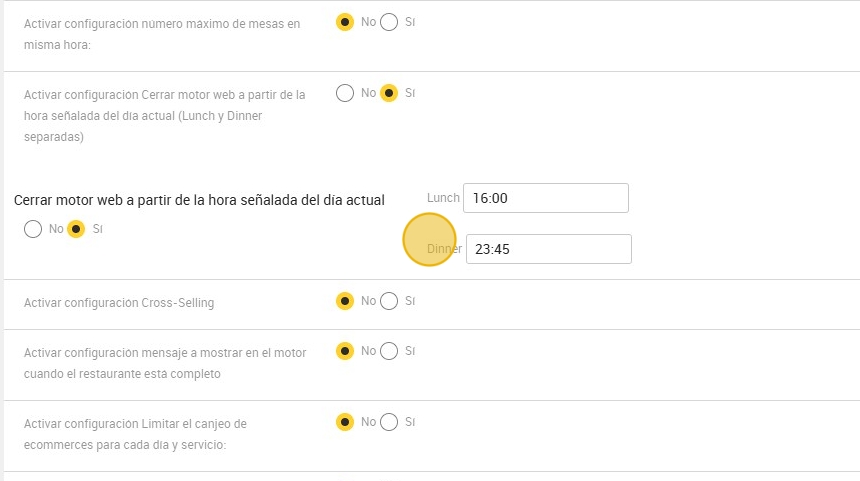
Task: Select No for Lunch y Dinner separadas configuration
Action: click(x=345, y=93)
